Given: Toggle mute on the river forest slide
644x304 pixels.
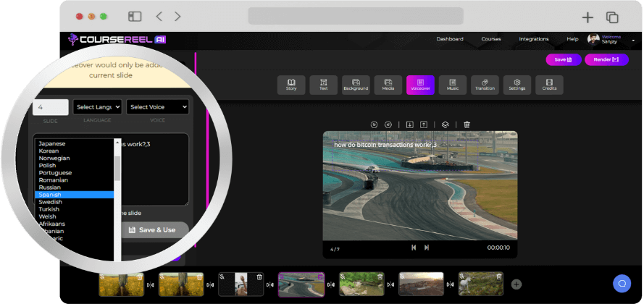Looking at the screenshot, I should coord(342,277).
